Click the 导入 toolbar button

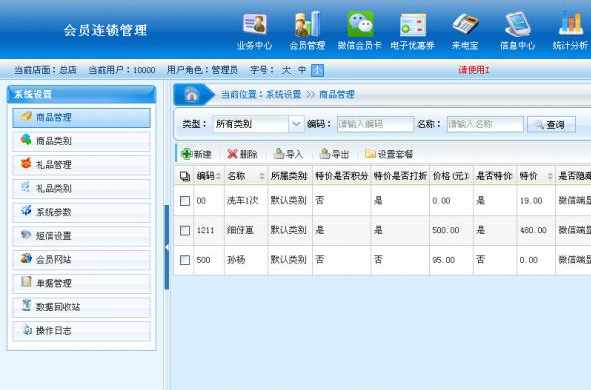(288, 154)
